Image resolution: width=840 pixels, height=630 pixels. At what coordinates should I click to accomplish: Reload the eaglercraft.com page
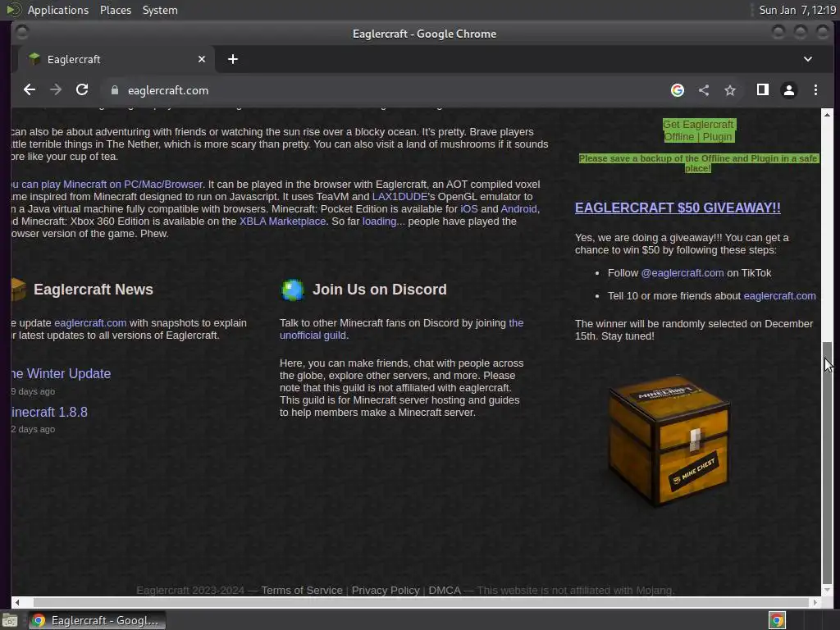tap(82, 90)
